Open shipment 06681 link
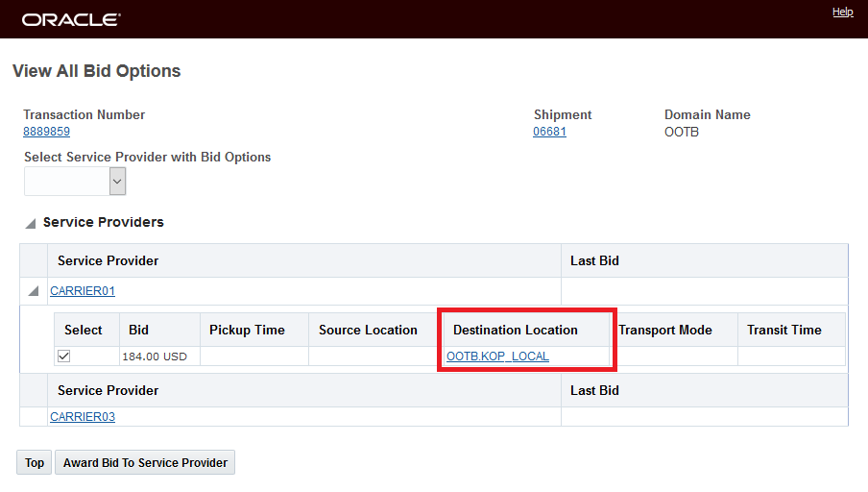 549,132
